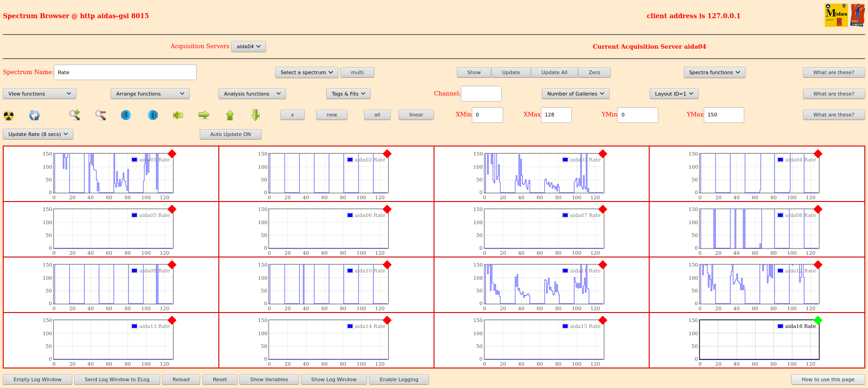
Task: Click the blue refresh arrows icon
Action: [x=34, y=116]
